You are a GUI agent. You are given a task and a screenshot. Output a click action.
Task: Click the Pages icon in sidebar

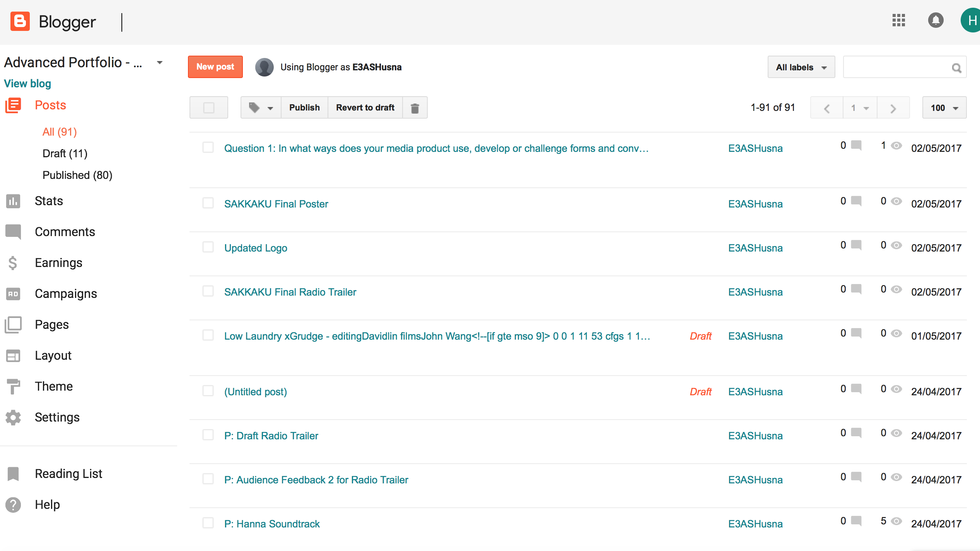pyautogui.click(x=13, y=325)
